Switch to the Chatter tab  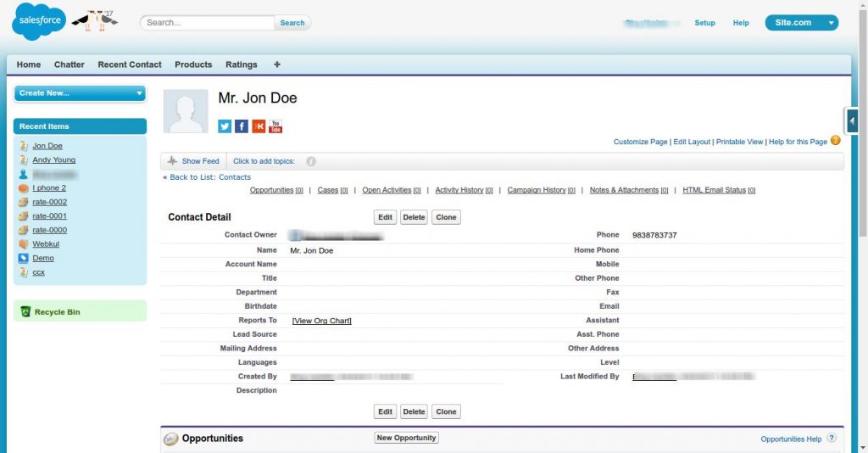[x=70, y=64]
